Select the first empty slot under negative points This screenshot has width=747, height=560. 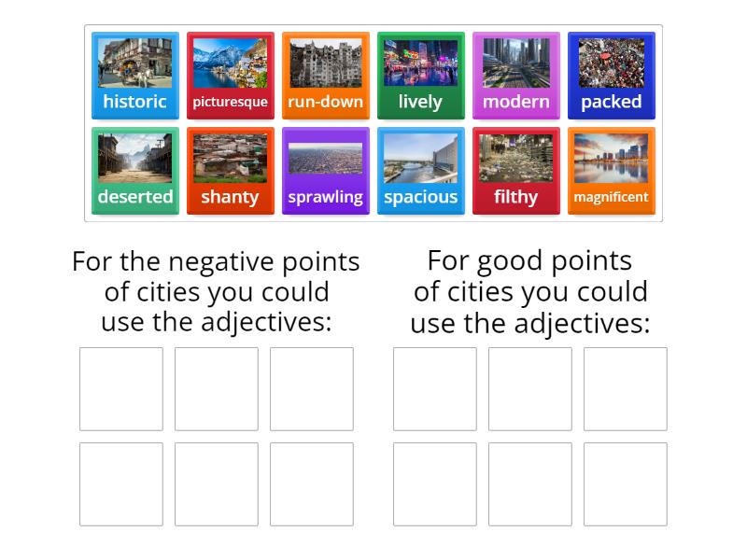(121, 389)
